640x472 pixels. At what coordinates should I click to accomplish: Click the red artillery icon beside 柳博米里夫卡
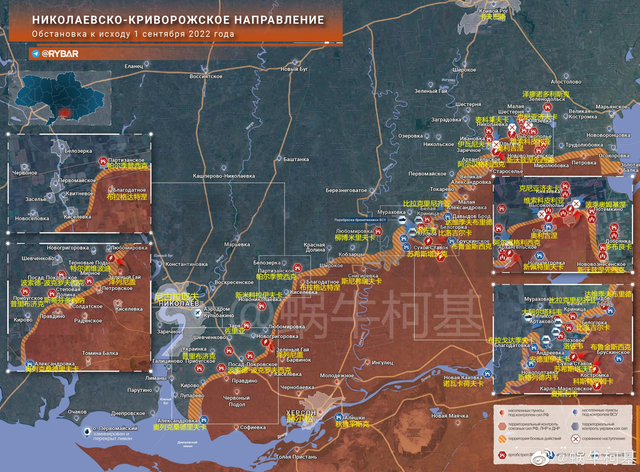(378, 232)
